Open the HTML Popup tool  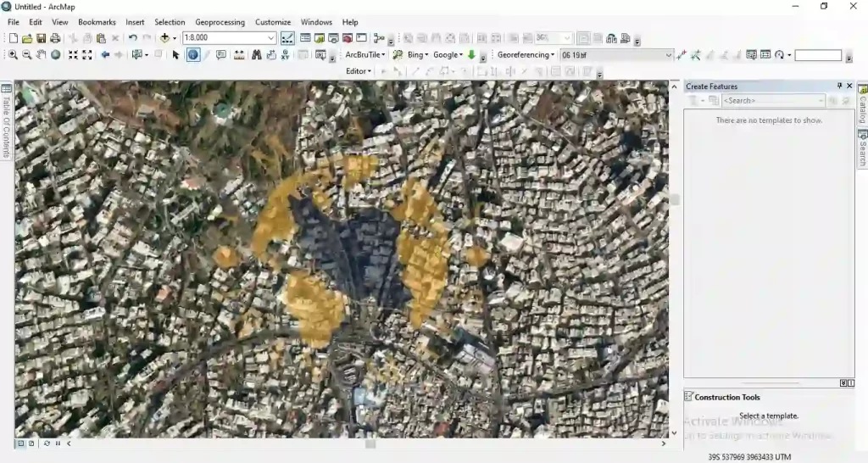coord(221,55)
